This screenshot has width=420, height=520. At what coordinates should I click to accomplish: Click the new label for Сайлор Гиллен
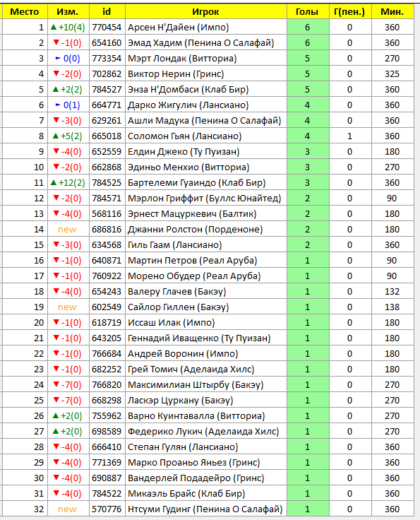point(67,307)
